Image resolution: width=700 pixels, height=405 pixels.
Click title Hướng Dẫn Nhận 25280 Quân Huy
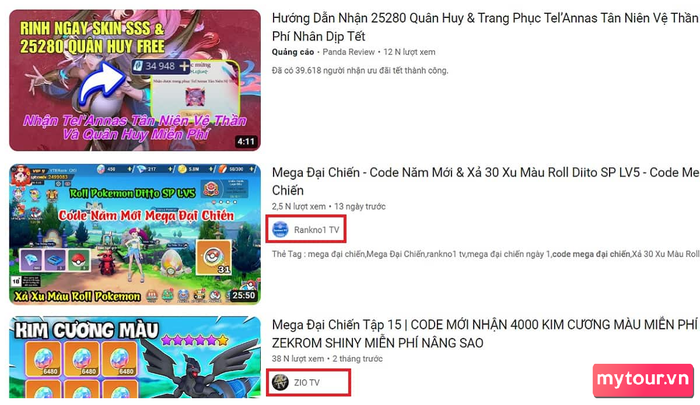[485, 27]
